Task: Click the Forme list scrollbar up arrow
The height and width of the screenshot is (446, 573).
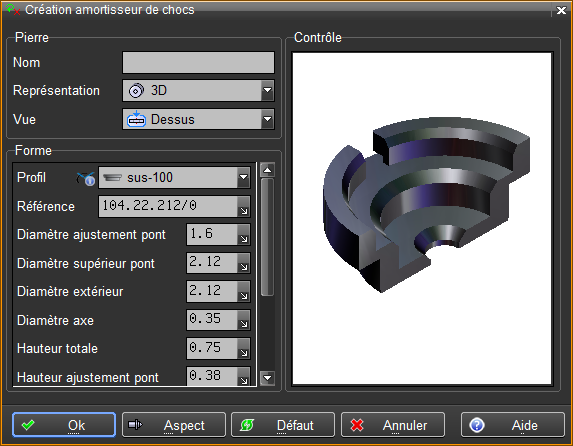Action: (x=267, y=170)
